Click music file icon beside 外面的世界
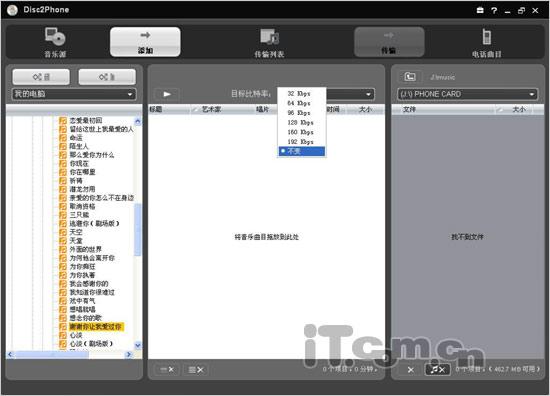 click(63, 249)
